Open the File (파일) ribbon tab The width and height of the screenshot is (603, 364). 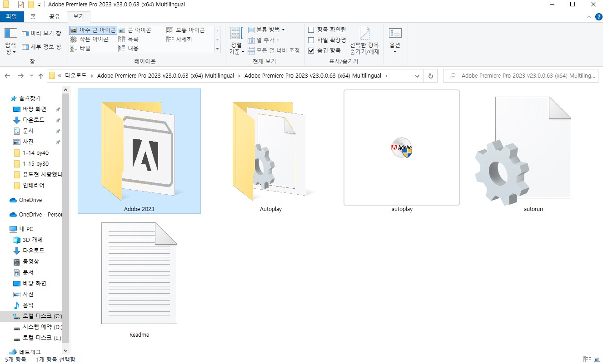pos(11,16)
